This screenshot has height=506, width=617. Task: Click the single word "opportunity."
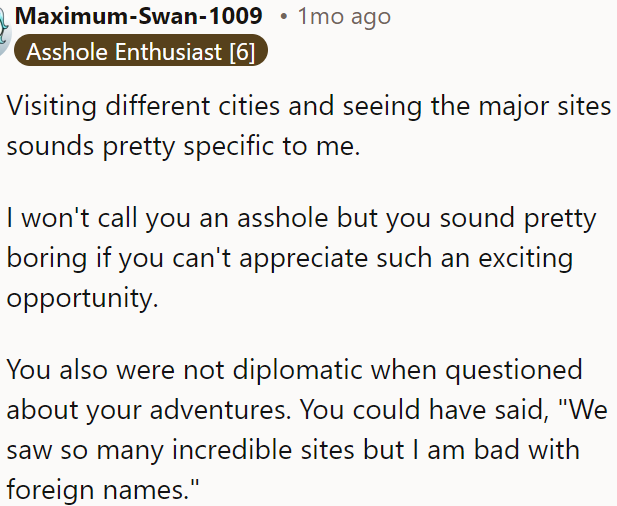tap(83, 298)
